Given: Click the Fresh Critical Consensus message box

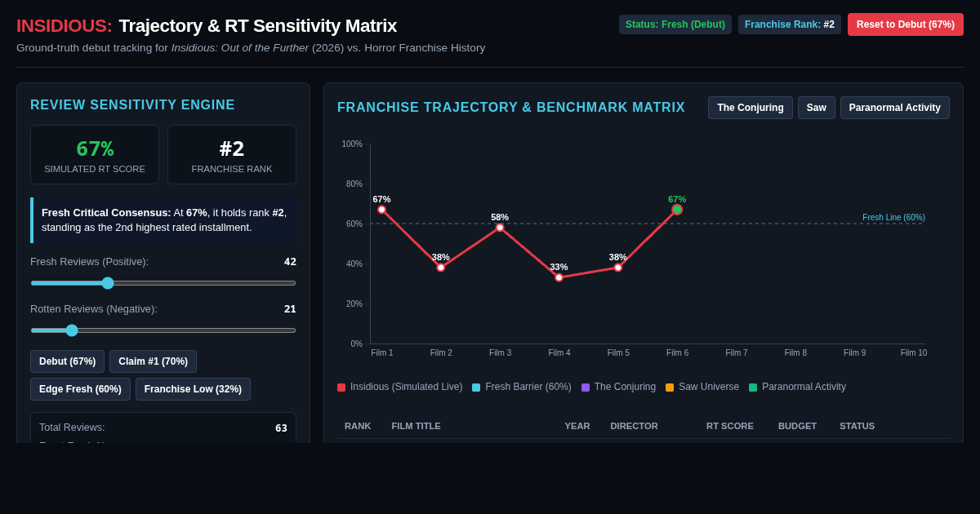Looking at the screenshot, I should click(x=163, y=220).
